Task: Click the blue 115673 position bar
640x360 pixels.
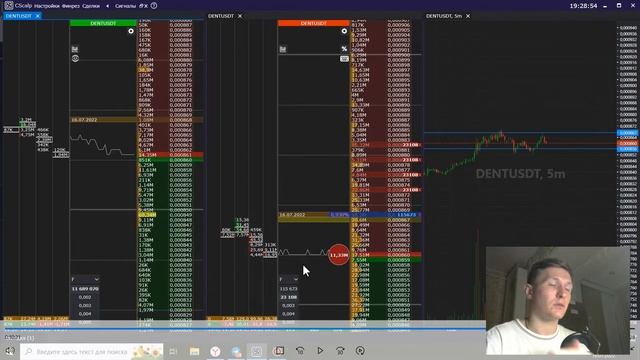Action: point(375,215)
